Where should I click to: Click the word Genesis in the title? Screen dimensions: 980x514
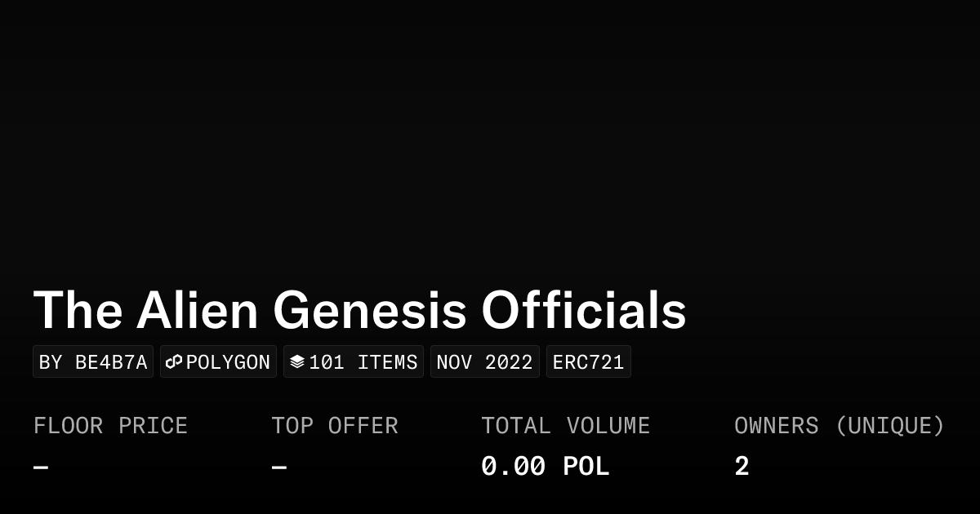369,311
